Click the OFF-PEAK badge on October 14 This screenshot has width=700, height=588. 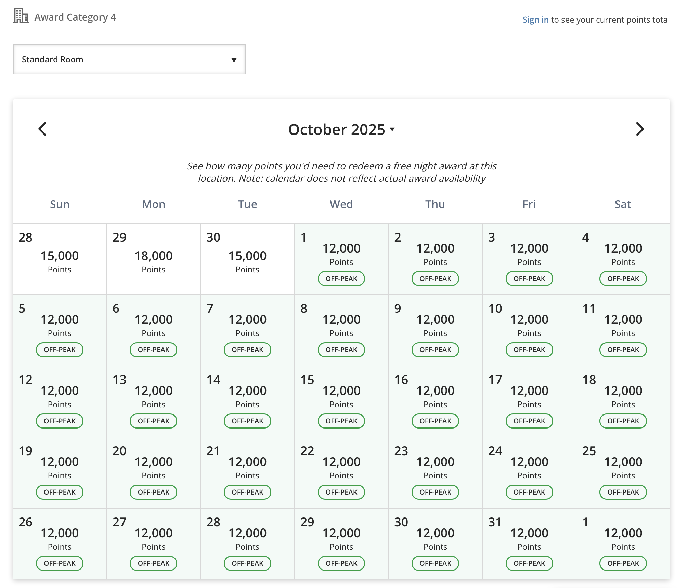247,421
